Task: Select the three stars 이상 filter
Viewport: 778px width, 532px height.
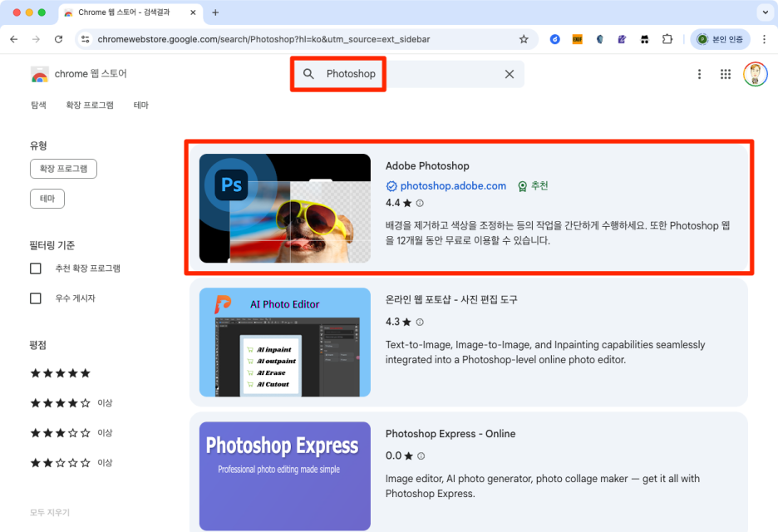Action: point(71,433)
